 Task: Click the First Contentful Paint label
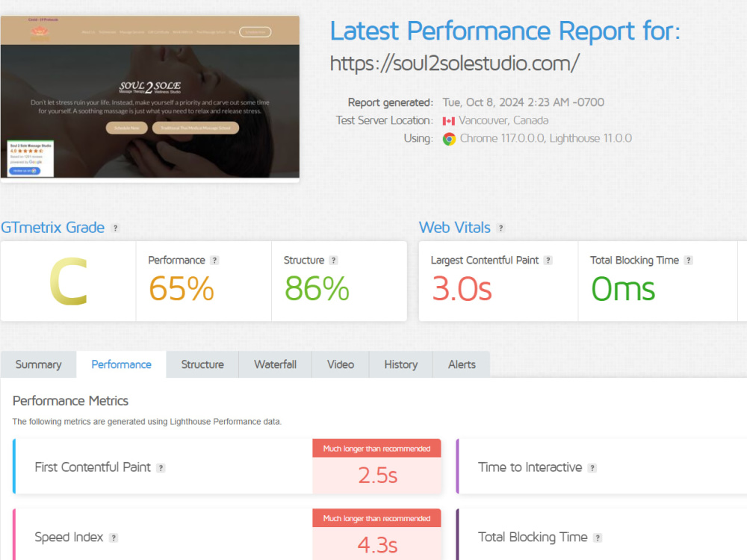pyautogui.click(x=93, y=467)
